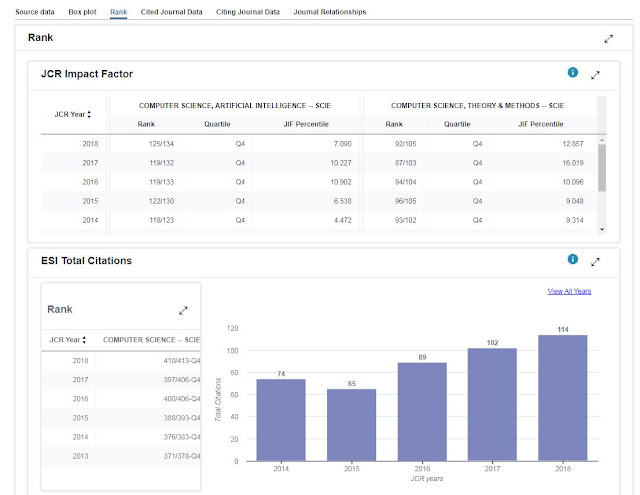Select ESI rank 397/406-Q4 for 2017
The width and height of the screenshot is (640, 495).
coord(182,380)
